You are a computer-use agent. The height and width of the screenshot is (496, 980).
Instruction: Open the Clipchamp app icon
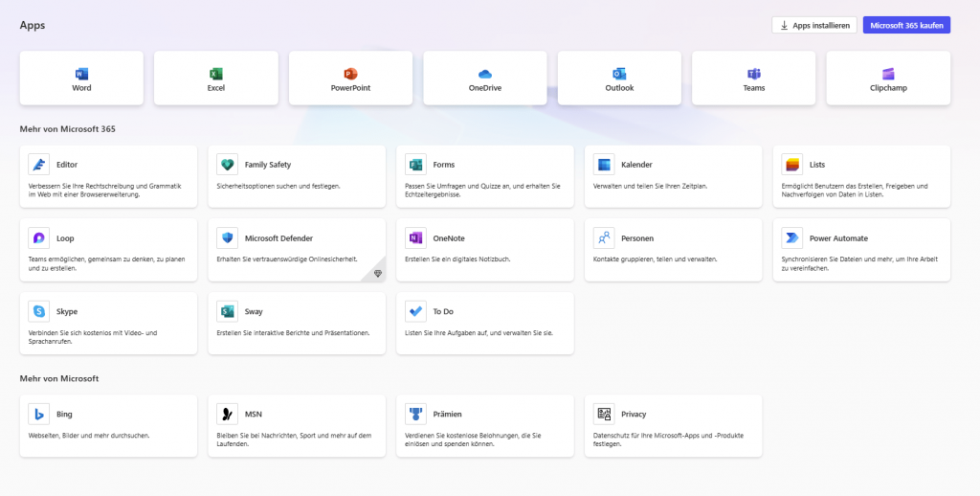click(x=888, y=74)
